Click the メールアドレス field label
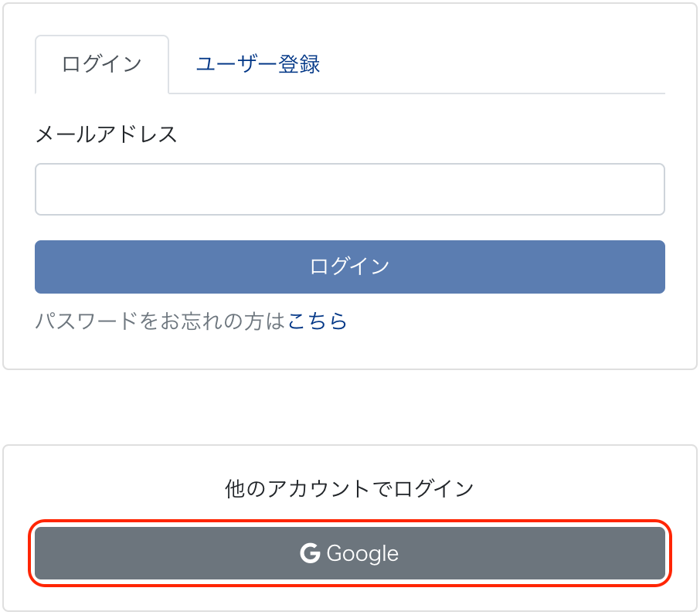The width and height of the screenshot is (700, 615). (x=106, y=134)
